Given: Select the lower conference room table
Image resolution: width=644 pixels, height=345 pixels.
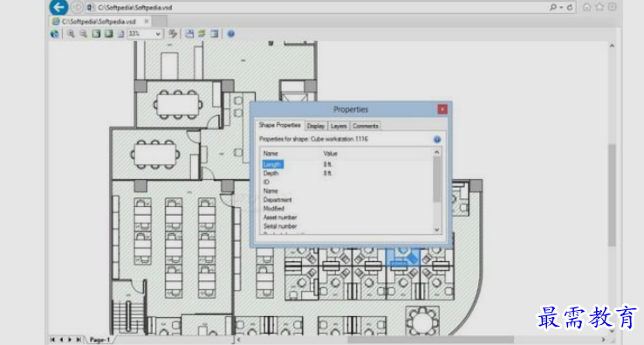Looking at the screenshot, I should click(x=154, y=155).
